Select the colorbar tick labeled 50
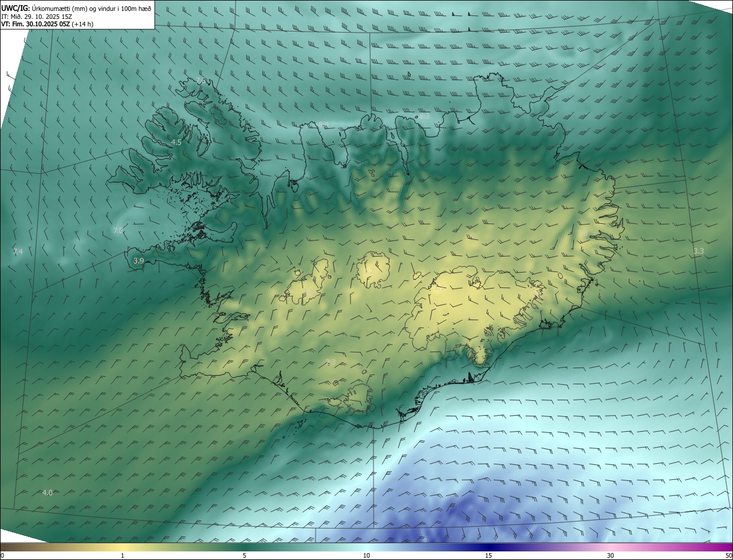 click(729, 556)
